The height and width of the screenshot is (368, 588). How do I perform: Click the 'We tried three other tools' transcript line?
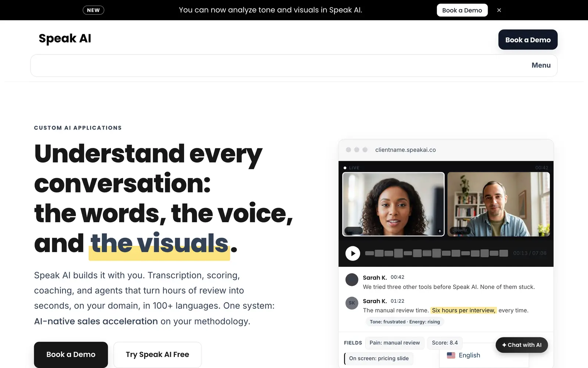449,287
